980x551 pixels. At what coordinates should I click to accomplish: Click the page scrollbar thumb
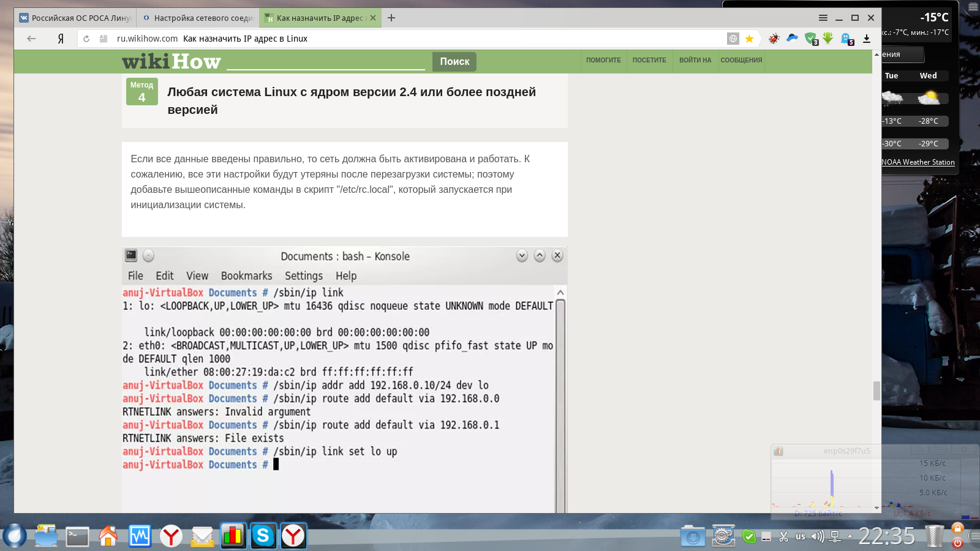point(876,391)
